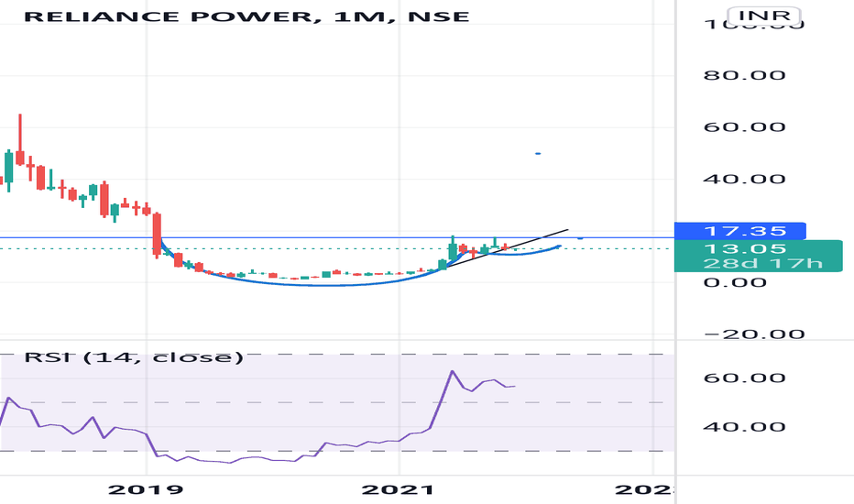Click the RSI peak in early 2021
Viewport: 854px width, 504px height.
452,371
